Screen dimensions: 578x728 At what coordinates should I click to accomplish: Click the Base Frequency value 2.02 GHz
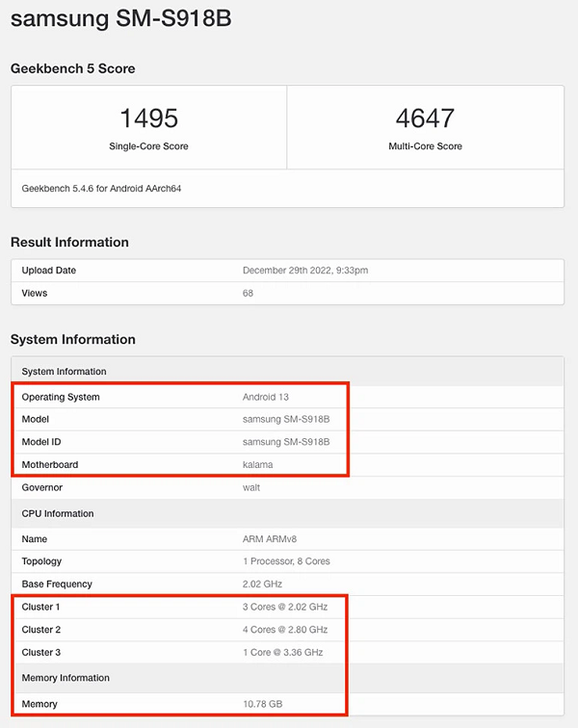click(264, 584)
